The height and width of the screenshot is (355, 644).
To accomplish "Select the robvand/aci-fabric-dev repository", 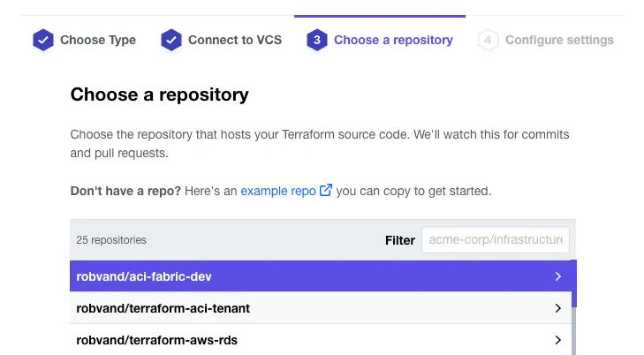I will pyautogui.click(x=145, y=276).
